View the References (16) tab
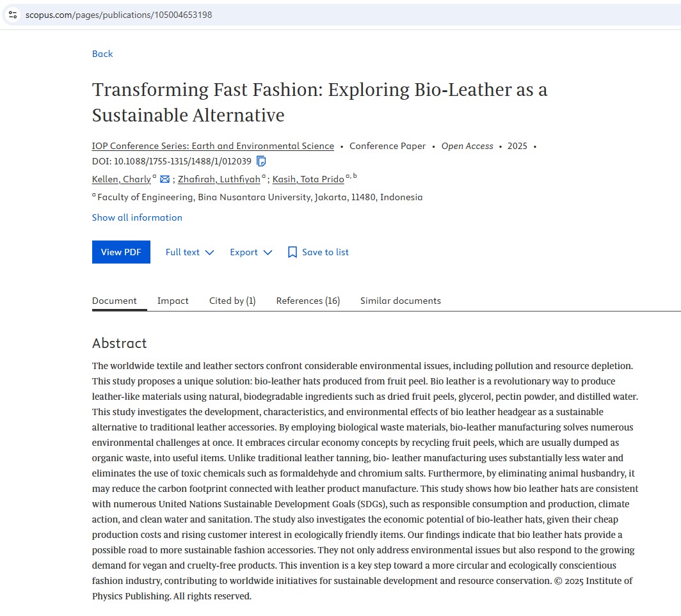 pyautogui.click(x=308, y=301)
